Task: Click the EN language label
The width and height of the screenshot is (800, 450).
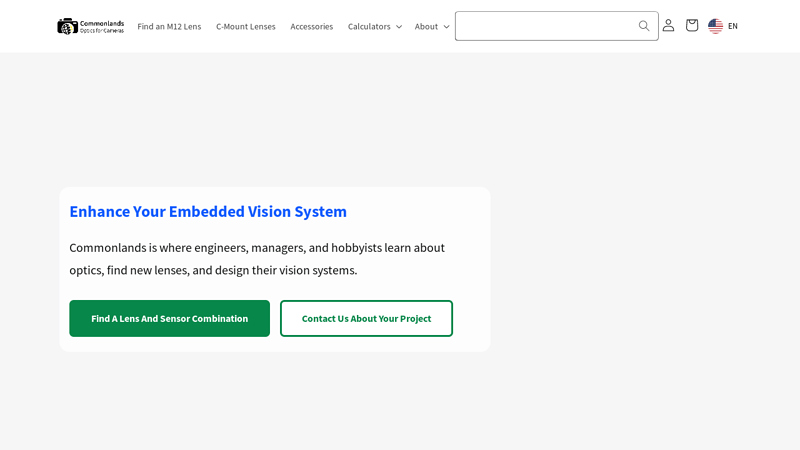Action: tap(733, 26)
